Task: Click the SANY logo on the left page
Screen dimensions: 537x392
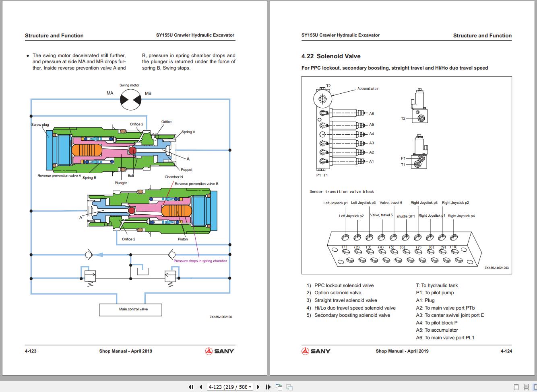Action: point(219,351)
